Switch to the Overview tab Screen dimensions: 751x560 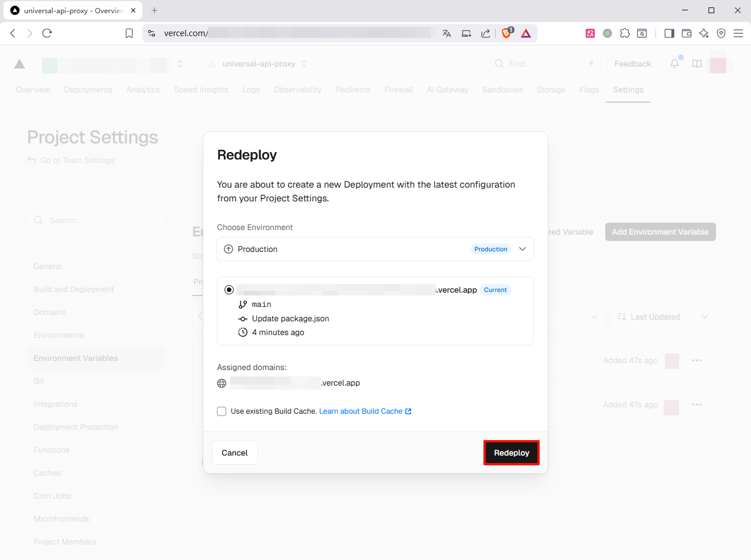pos(33,90)
